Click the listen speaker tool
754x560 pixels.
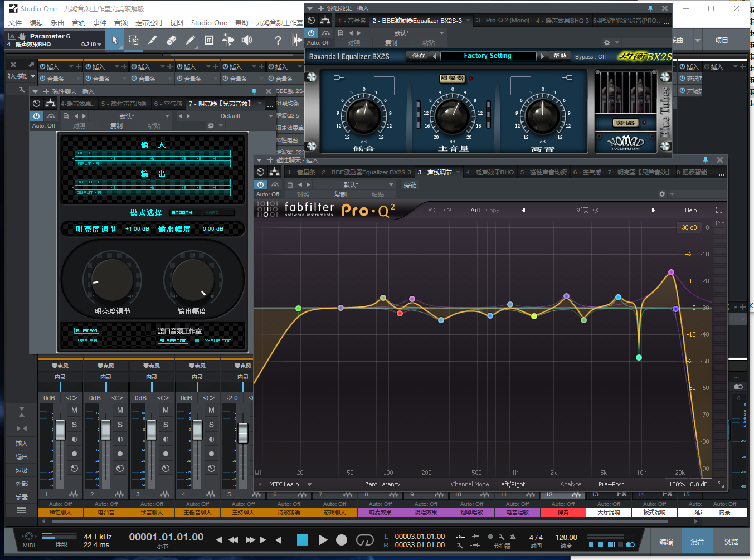point(247,40)
